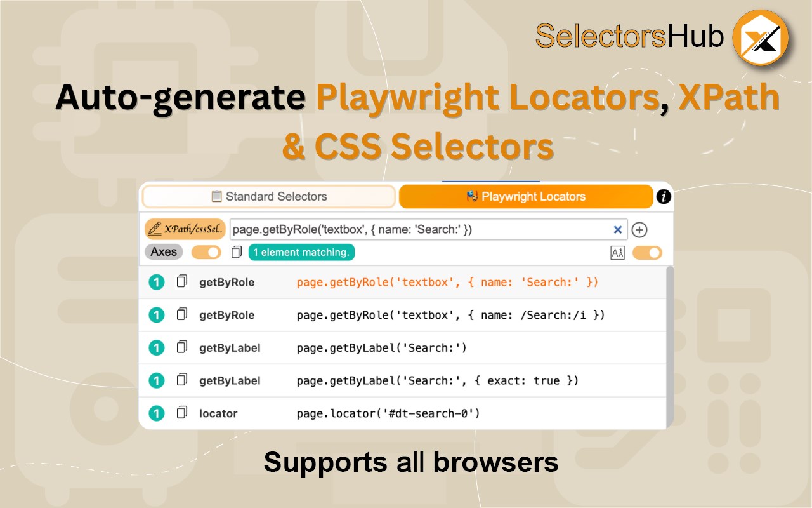
Task: Copy the exact-true getByLabel locator
Action: pyautogui.click(x=182, y=380)
